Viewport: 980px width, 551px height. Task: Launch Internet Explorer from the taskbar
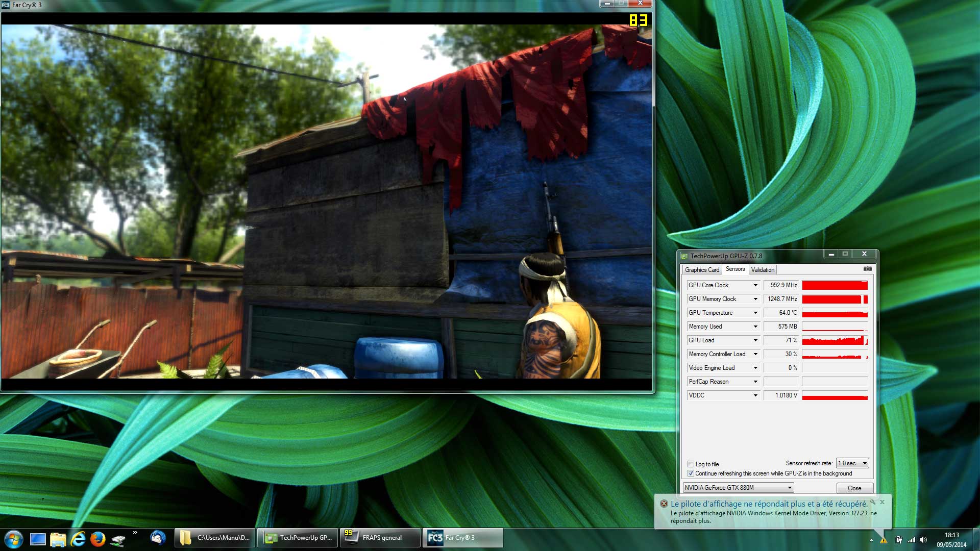coord(78,539)
